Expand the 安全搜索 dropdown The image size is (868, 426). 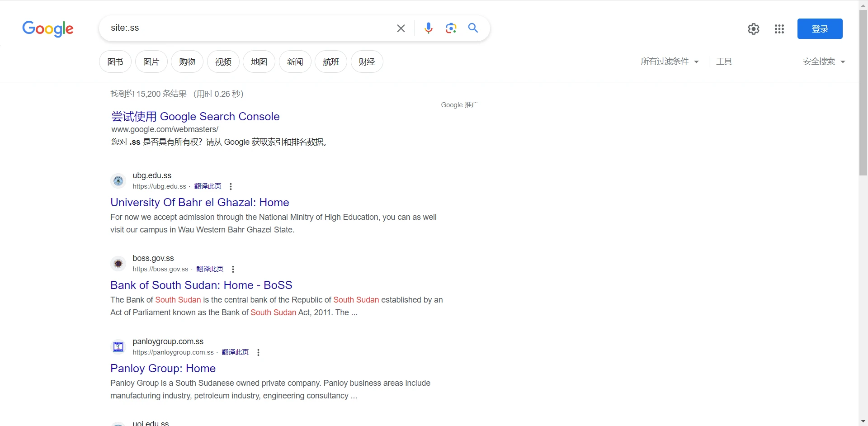pyautogui.click(x=823, y=62)
